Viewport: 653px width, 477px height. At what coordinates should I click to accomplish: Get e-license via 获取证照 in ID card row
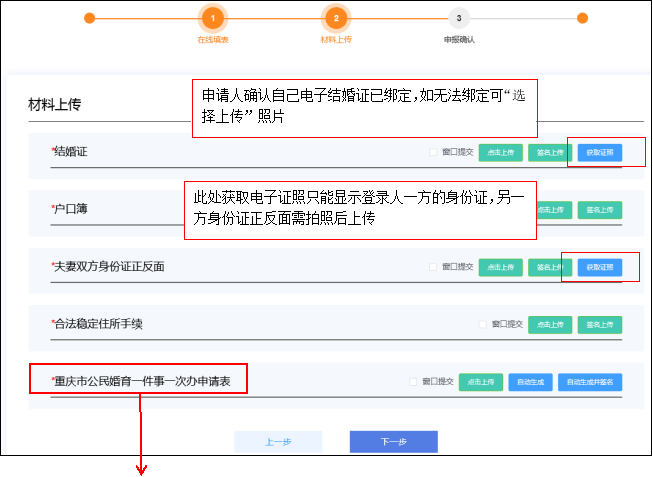pos(600,267)
